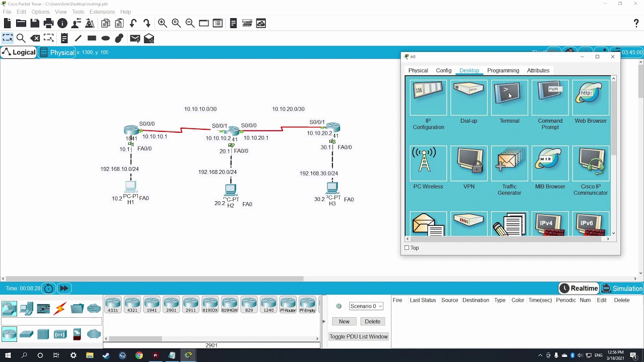This screenshot has width=644, height=362.
Task: Click the taskbar Search icon
Action: 24,355
